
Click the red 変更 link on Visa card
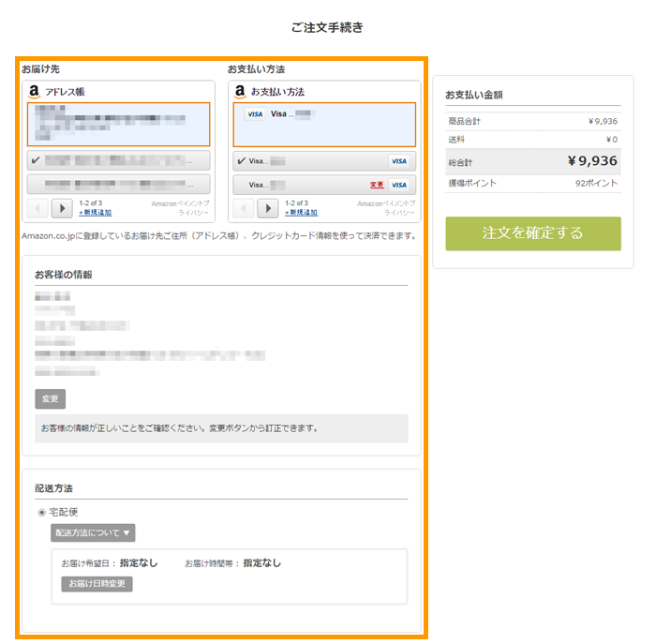377,185
